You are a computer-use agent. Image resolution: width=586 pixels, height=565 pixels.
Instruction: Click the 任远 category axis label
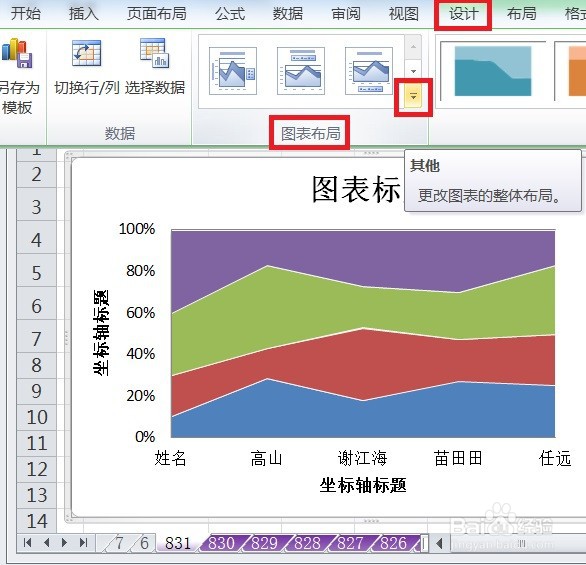click(555, 458)
